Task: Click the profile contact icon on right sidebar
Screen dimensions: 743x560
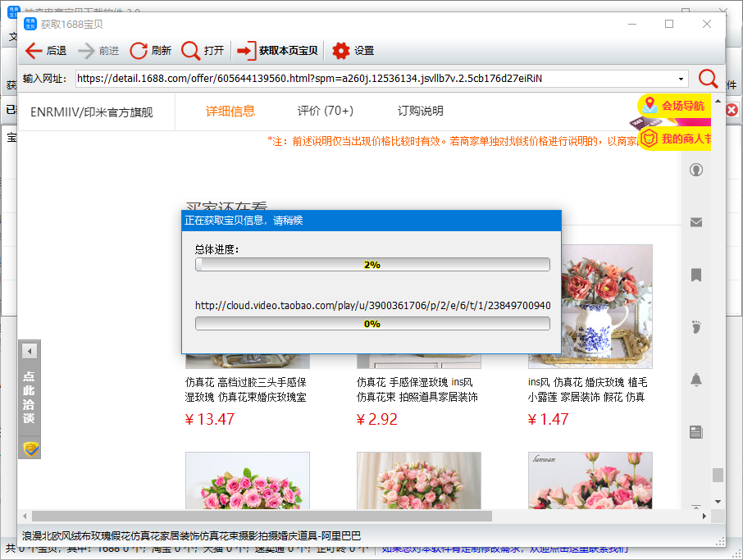Action: pos(696,169)
